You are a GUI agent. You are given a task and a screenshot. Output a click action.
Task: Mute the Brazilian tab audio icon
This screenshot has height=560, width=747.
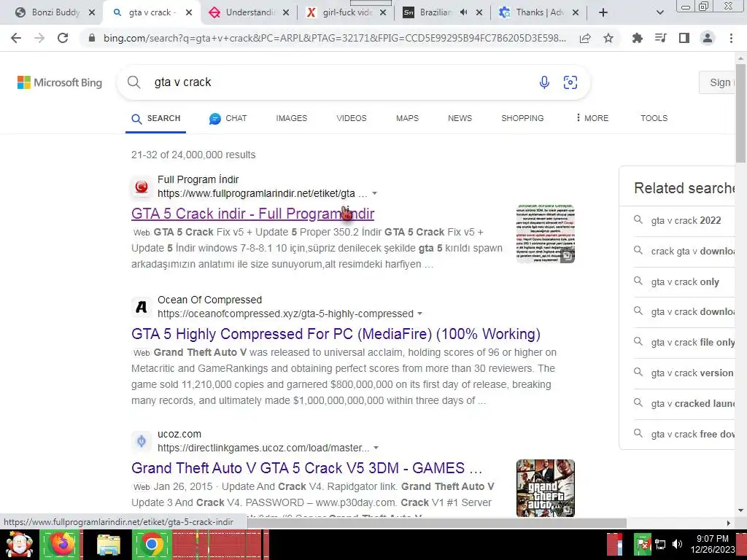[x=463, y=12]
